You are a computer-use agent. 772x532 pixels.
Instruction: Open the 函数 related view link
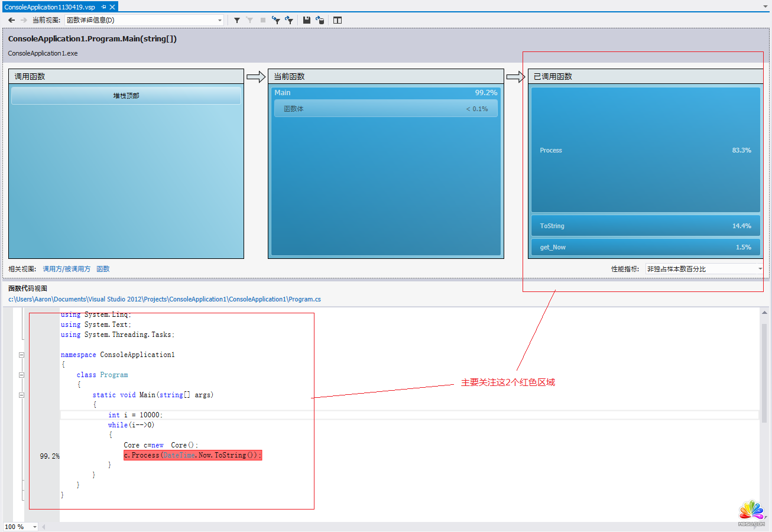tap(103, 269)
